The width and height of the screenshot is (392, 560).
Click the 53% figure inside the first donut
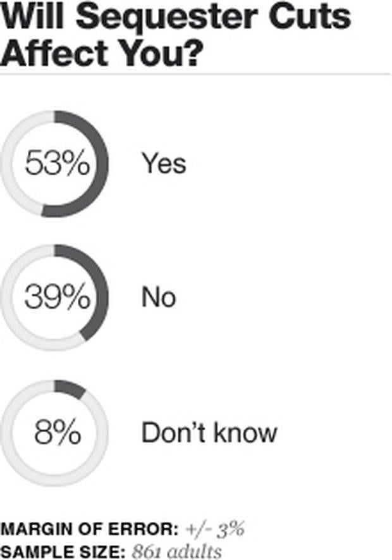pyautogui.click(x=57, y=163)
